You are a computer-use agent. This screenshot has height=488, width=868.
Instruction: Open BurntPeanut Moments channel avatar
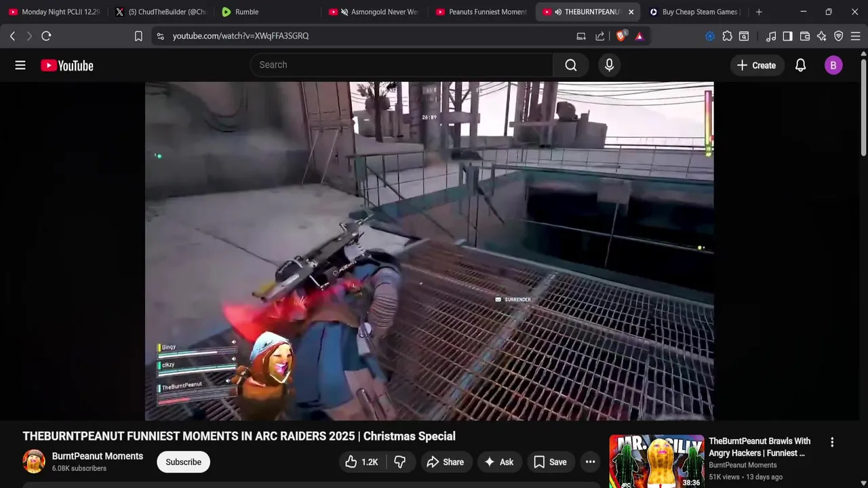click(x=34, y=462)
